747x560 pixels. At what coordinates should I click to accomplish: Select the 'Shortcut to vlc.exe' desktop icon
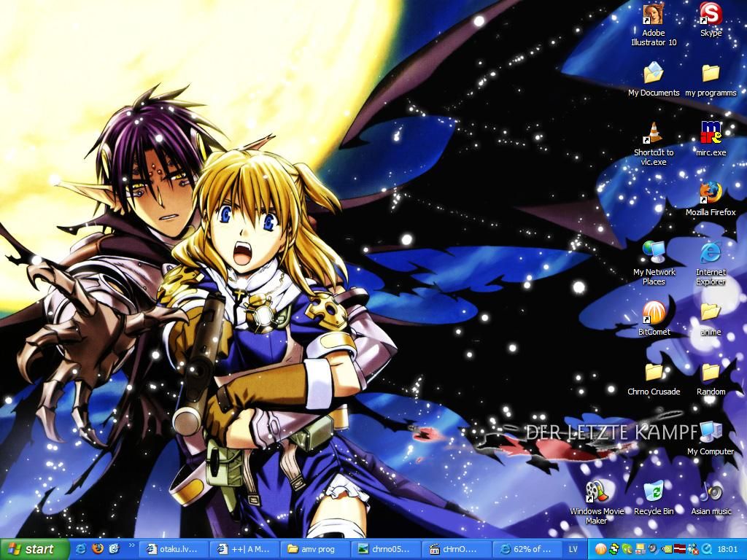click(653, 144)
